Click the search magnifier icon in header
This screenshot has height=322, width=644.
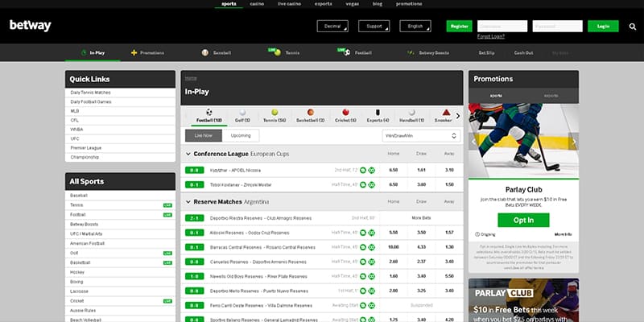[x=633, y=27]
